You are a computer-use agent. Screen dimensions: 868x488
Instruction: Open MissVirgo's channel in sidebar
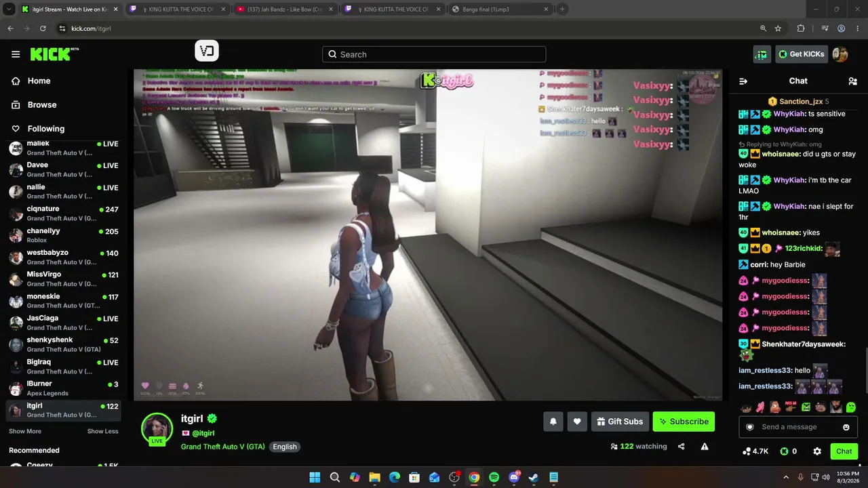64,279
